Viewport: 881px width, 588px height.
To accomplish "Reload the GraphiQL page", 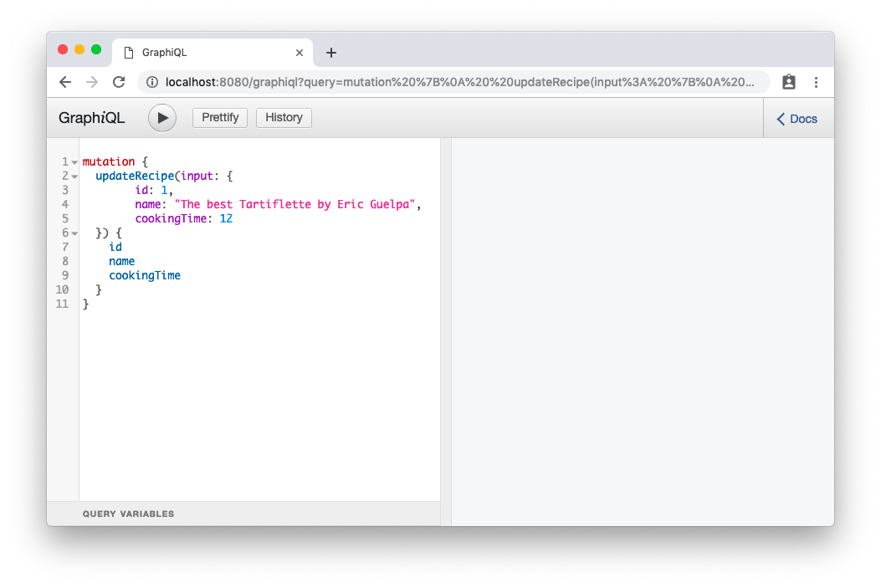I will pos(118,82).
